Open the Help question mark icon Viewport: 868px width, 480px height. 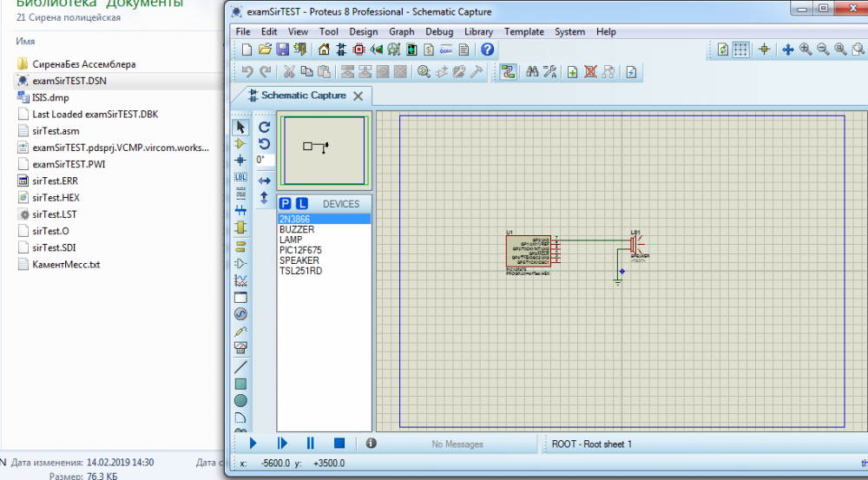pyautogui.click(x=488, y=49)
